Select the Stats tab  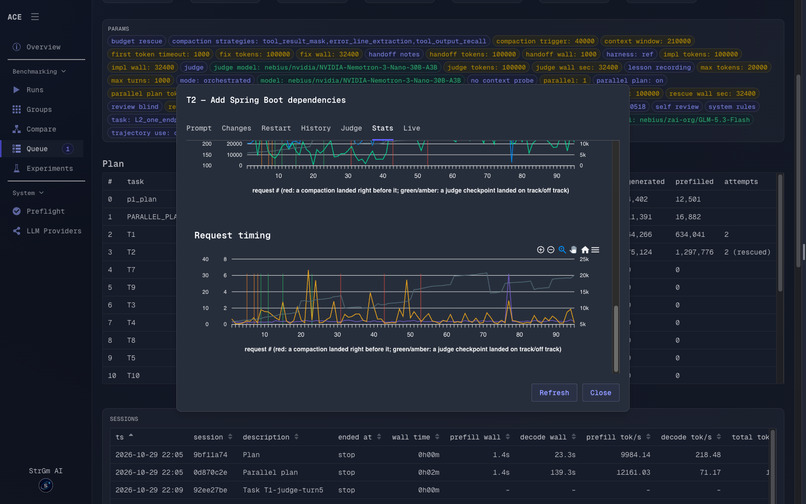coord(382,128)
